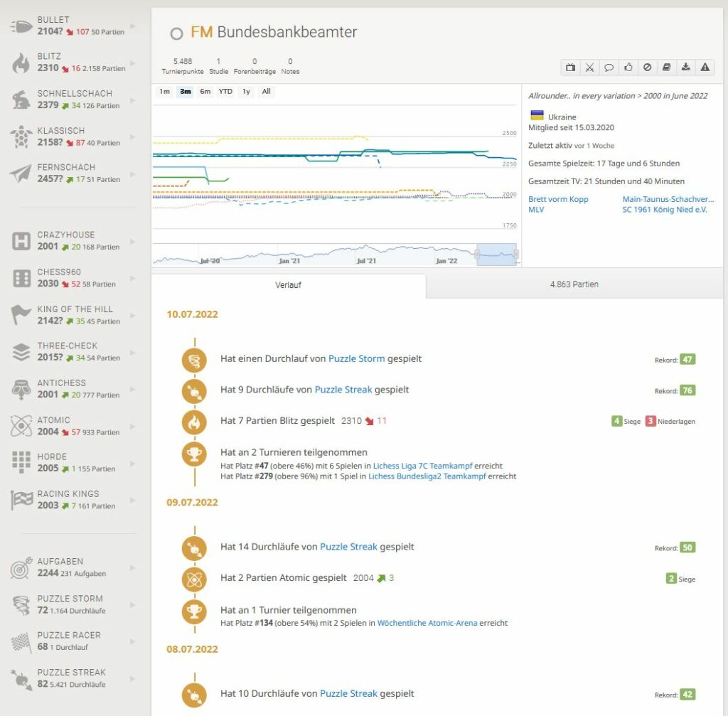Block user with the prohibition icon
This screenshot has width=728, height=716.
(x=647, y=68)
